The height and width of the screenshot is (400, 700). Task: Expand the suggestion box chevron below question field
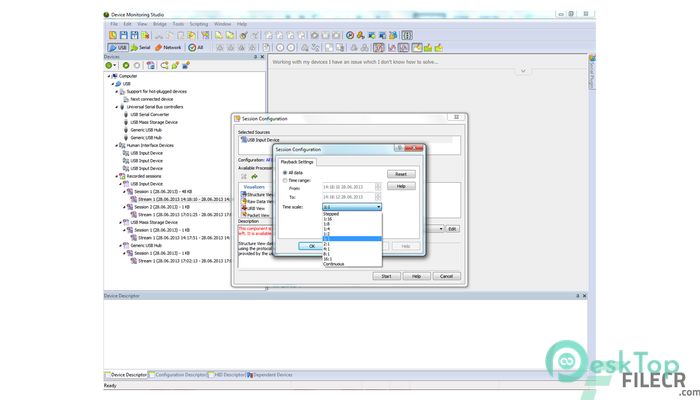click(x=523, y=71)
